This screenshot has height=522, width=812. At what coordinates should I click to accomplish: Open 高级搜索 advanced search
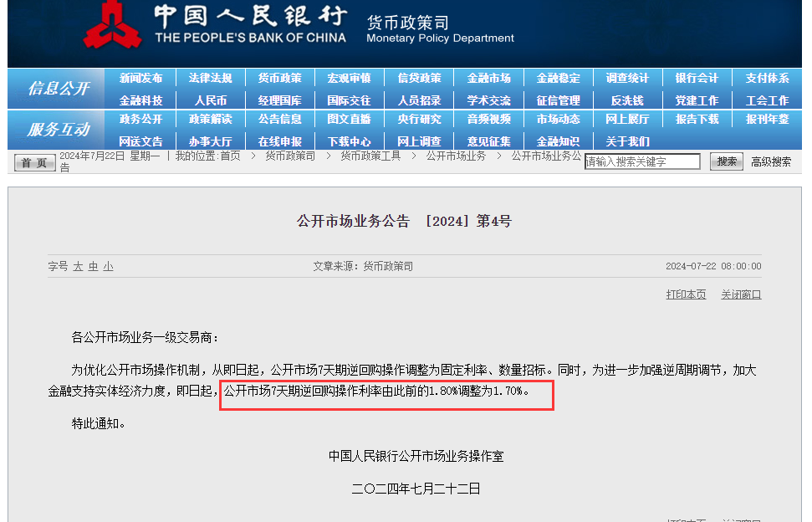771,162
